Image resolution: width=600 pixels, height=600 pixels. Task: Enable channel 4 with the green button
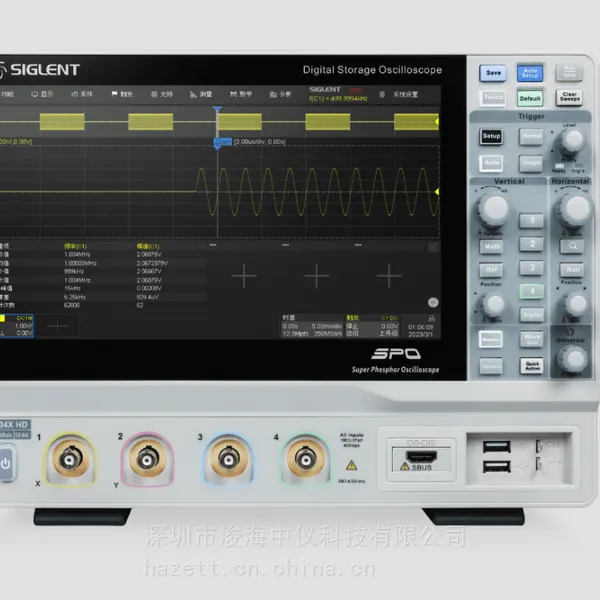(532, 292)
